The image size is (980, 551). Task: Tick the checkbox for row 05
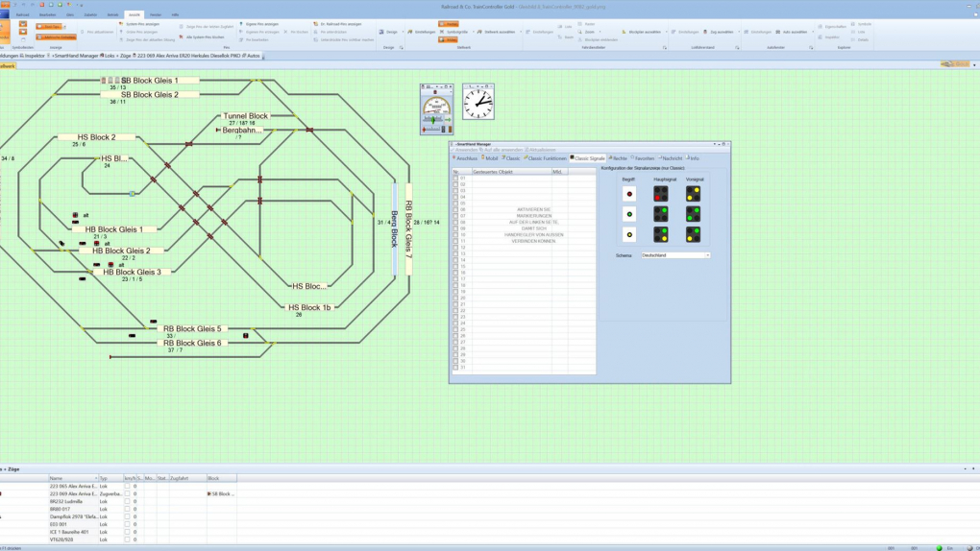[x=455, y=204]
